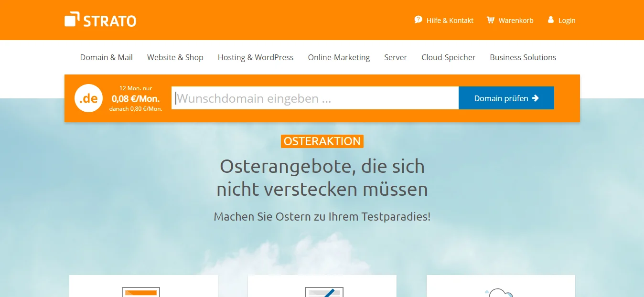This screenshot has width=644, height=297.
Task: Click the pencil document icon in the middle card
Action: tap(324, 292)
